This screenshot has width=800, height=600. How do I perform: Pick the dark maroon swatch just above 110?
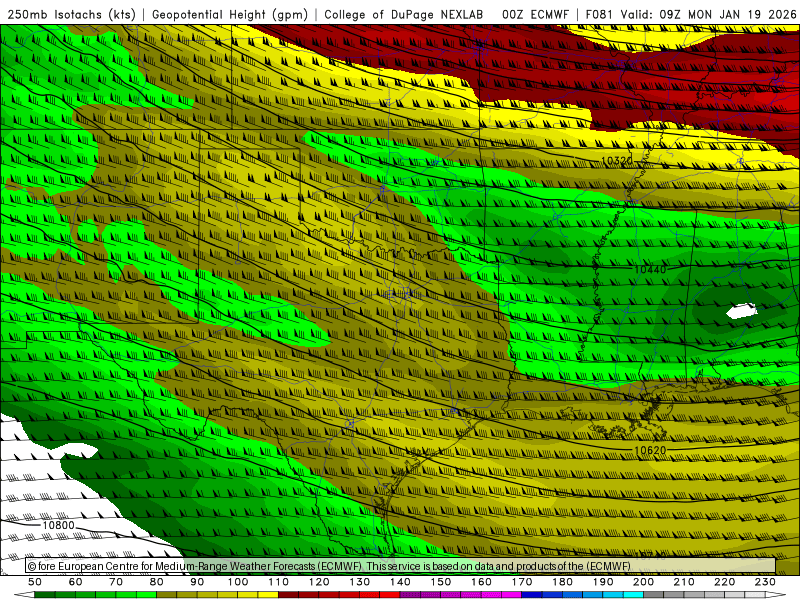(288, 595)
